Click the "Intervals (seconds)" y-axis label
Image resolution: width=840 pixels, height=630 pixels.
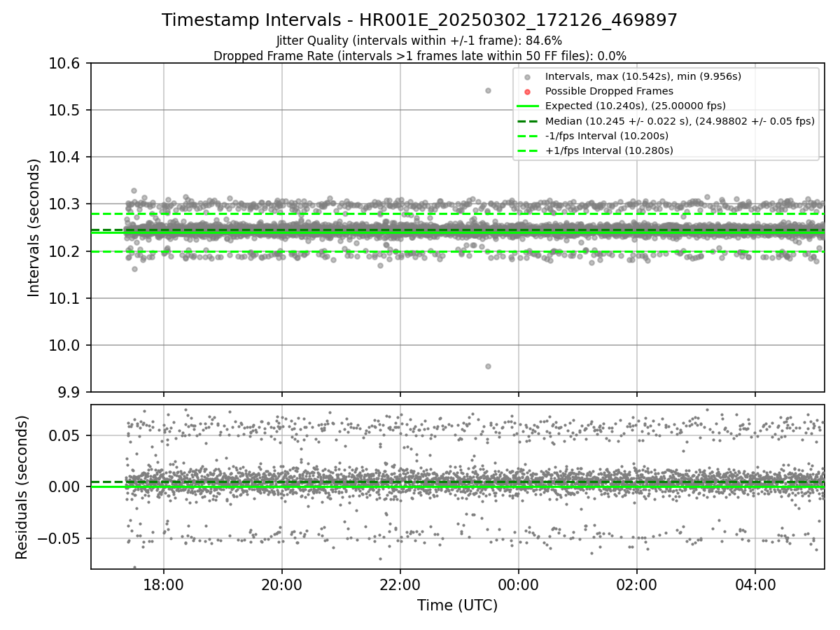point(34,227)
